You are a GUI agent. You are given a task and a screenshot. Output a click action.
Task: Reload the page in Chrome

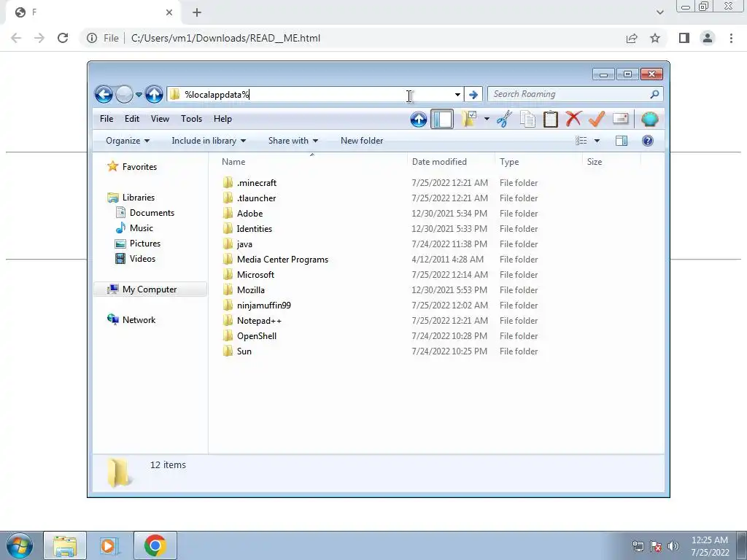tap(63, 38)
